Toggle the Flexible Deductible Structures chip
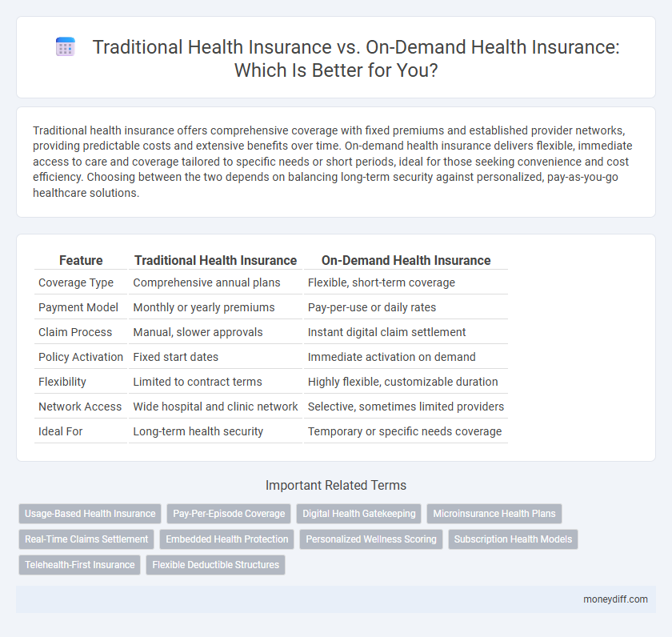 pyautogui.click(x=215, y=565)
